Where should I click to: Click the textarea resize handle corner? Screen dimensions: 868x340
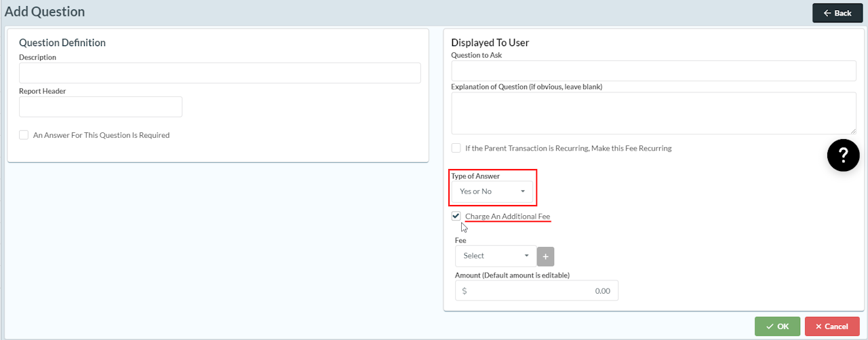(853, 131)
